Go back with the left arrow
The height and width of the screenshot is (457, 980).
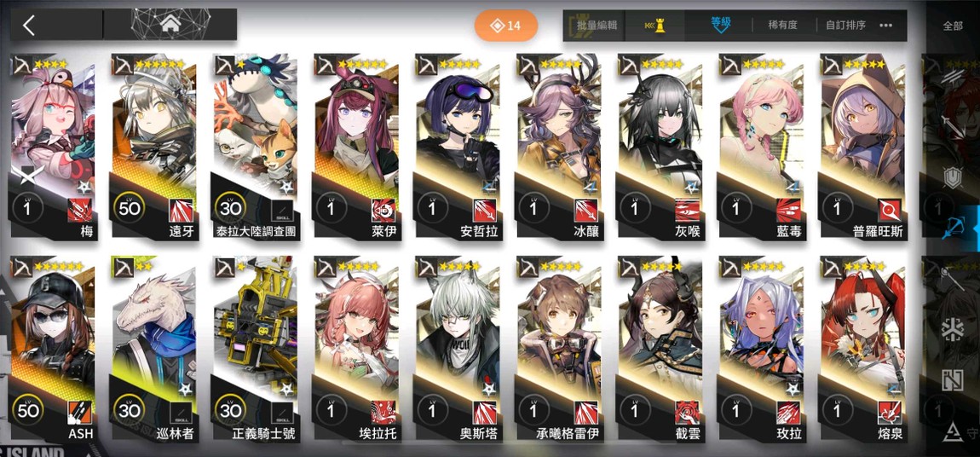click(x=29, y=26)
